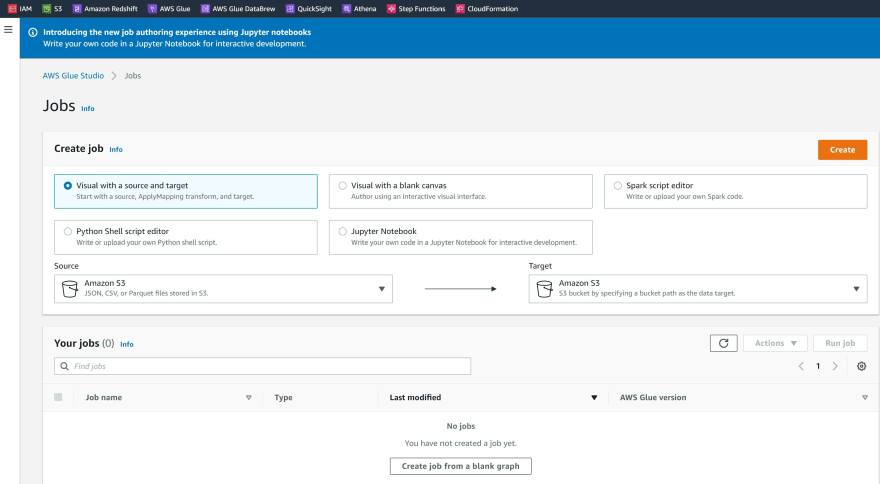Screen dimensions: 880x484
Task: Click page number 1 in pagination
Action: click(x=818, y=366)
